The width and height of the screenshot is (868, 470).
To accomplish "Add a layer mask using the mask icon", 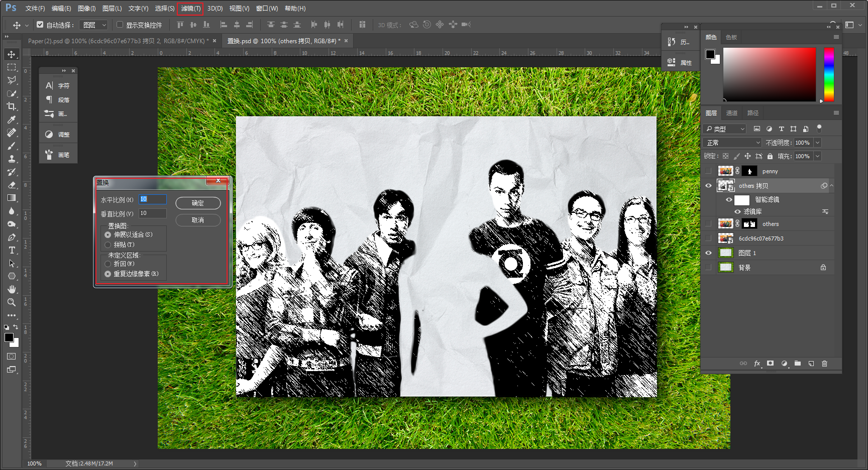I will (x=770, y=364).
